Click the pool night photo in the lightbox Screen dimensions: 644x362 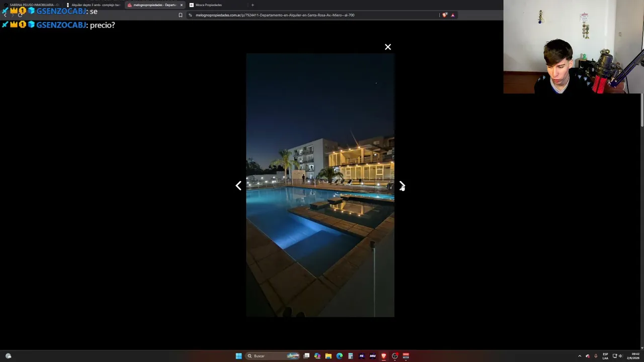pyautogui.click(x=320, y=185)
